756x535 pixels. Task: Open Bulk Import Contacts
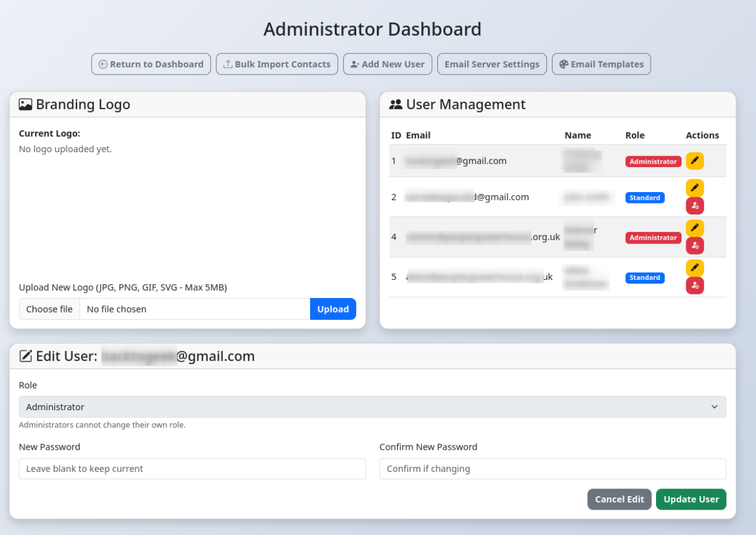(277, 64)
